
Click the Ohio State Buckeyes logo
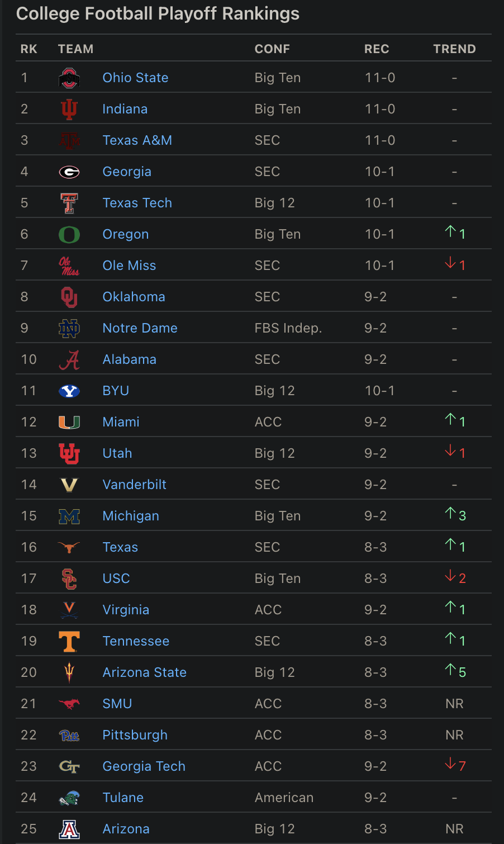point(69,78)
